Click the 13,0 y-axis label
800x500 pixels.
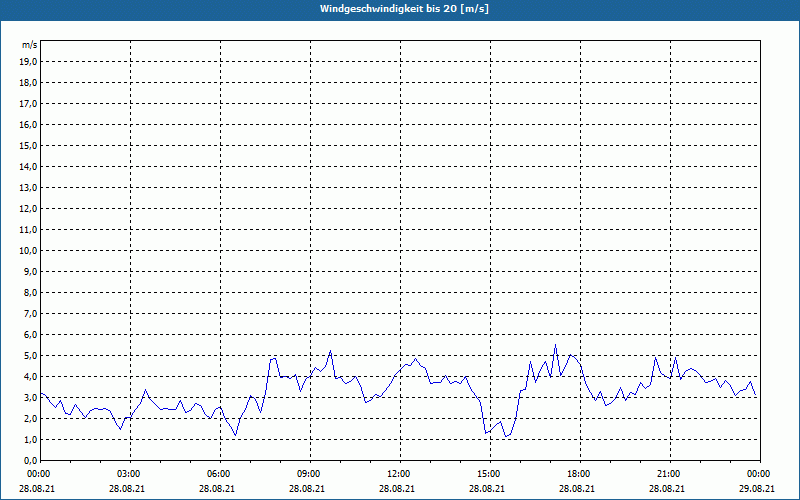(29, 187)
